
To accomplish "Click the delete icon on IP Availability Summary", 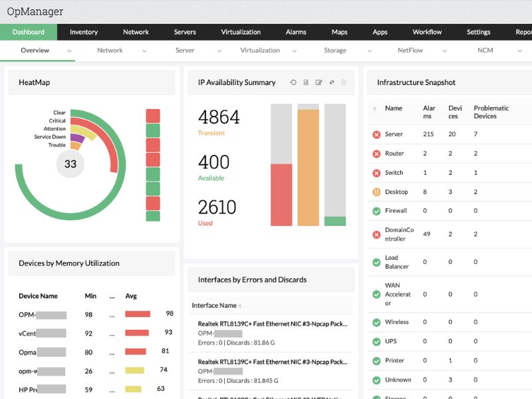I will [x=344, y=82].
